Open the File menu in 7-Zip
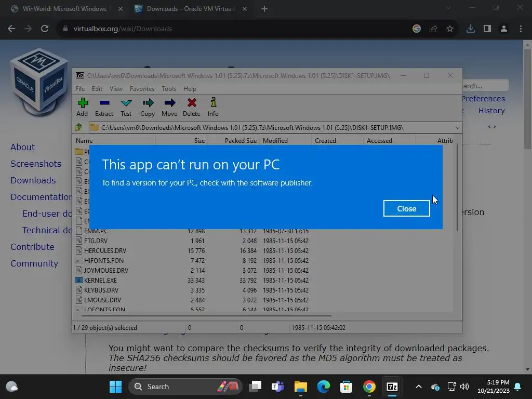 click(80, 88)
